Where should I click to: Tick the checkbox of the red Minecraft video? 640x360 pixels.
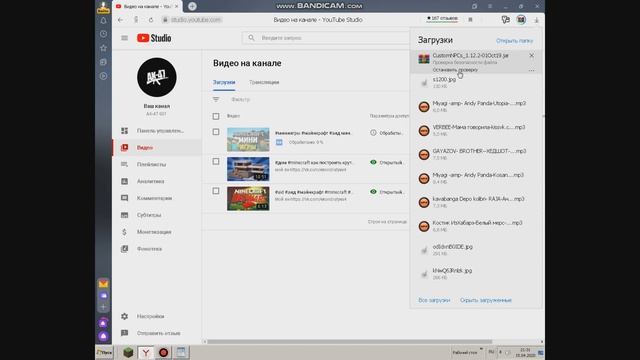216,191
